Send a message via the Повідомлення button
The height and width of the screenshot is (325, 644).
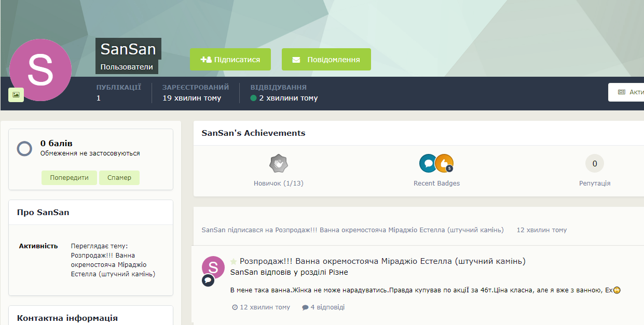(x=326, y=60)
